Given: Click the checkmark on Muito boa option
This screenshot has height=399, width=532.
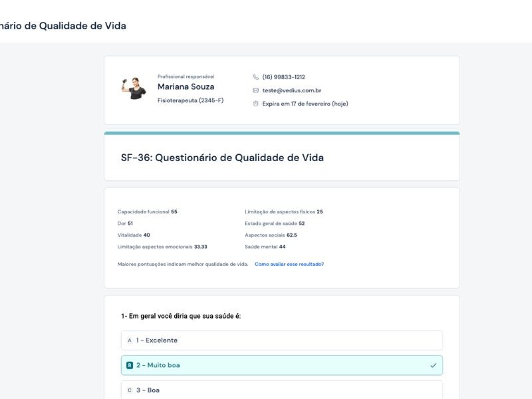Looking at the screenshot, I should [433, 365].
